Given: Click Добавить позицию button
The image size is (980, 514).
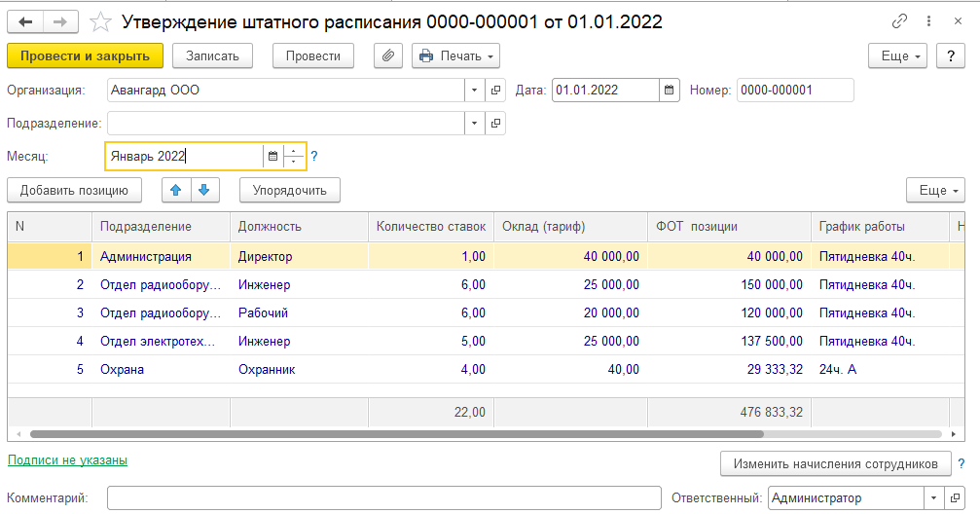Looking at the screenshot, I should point(74,190).
